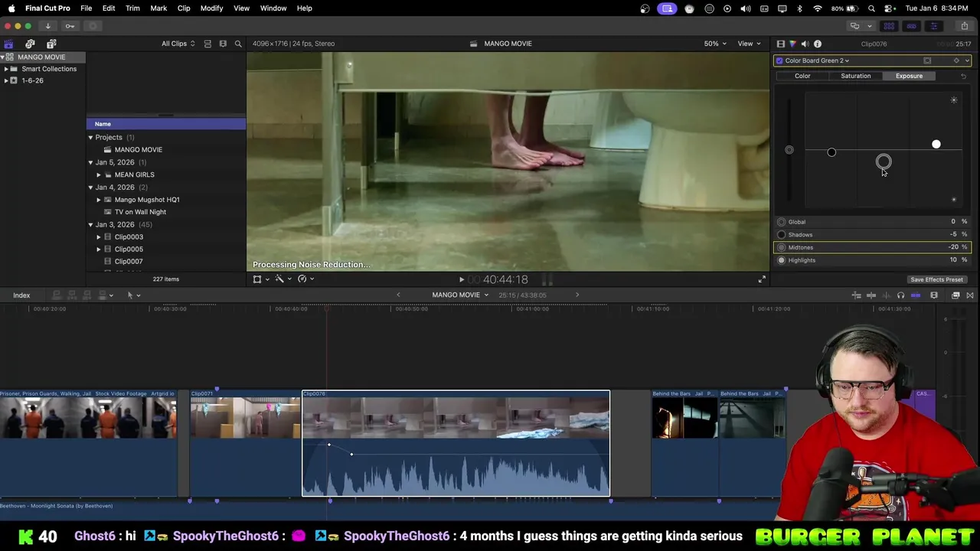
Task: Toggle the inspector panel visibility button
Action: coord(933,26)
